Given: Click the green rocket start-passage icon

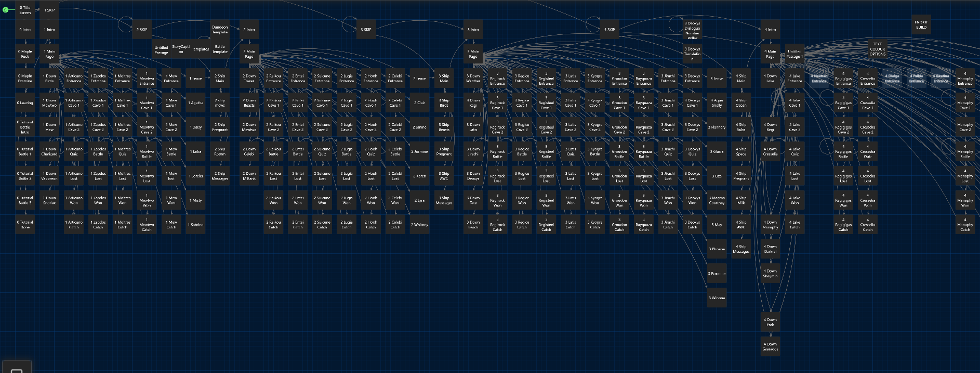Looking at the screenshot, I should 6,9.
